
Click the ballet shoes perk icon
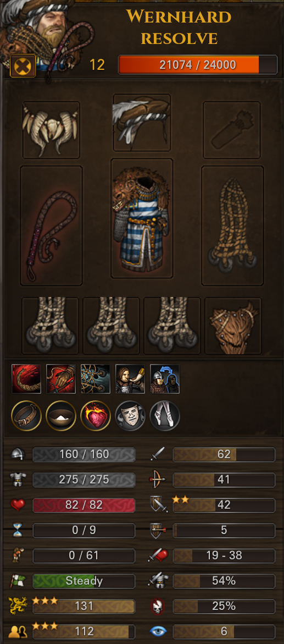click(x=165, y=416)
